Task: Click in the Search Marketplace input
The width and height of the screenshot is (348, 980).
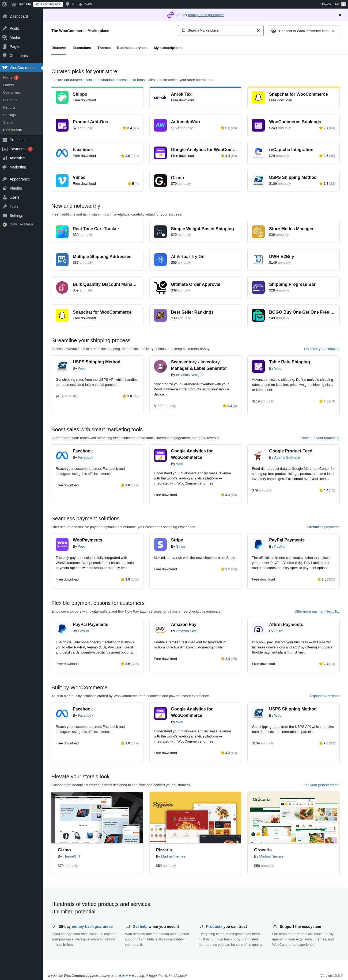Action: point(217,30)
